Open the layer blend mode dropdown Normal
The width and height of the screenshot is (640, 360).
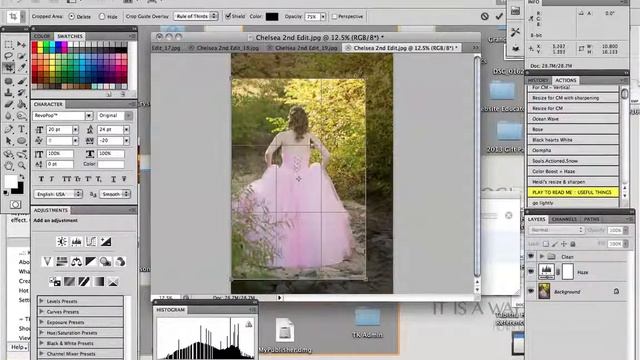(557, 230)
